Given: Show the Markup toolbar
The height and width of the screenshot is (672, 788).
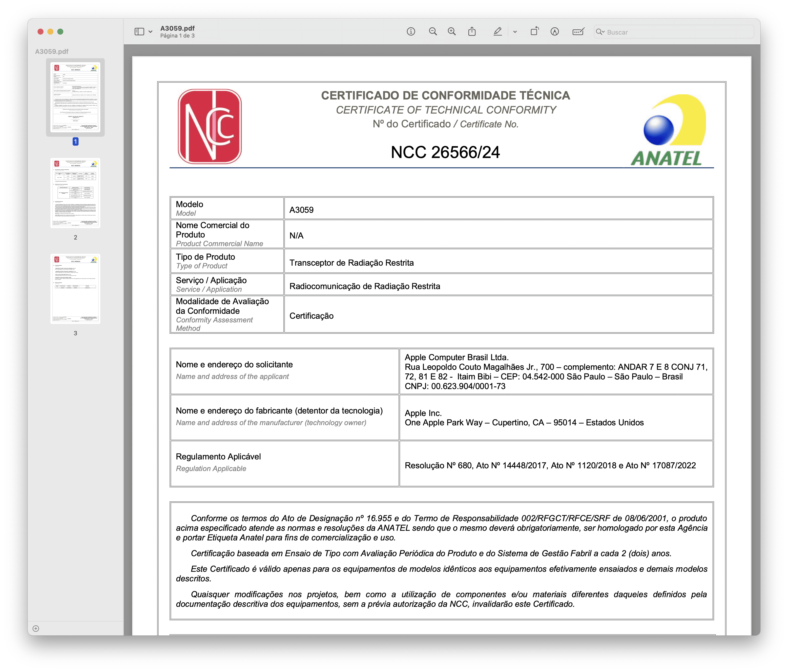Looking at the screenshot, I should 555,32.
